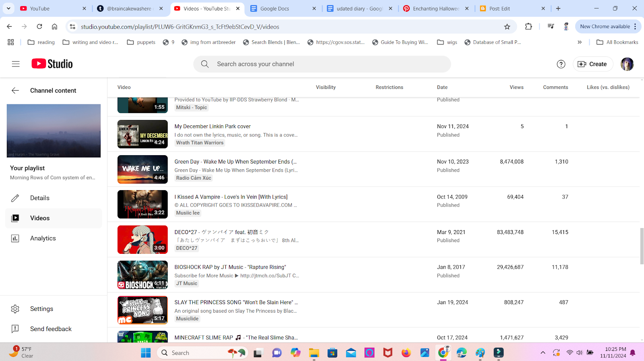Image resolution: width=644 pixels, height=361 pixels.
Task: Open the I Kissed A Vampire thumbnail
Action: click(x=142, y=204)
